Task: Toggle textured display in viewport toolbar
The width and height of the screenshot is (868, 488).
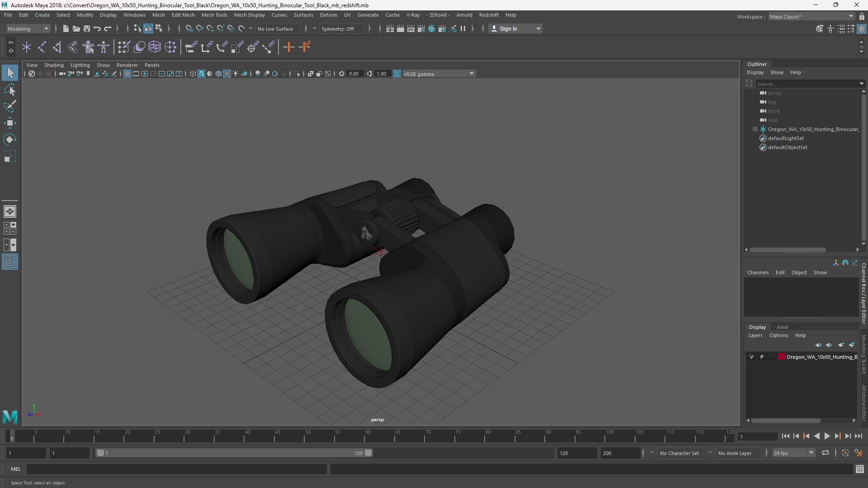Action: click(x=227, y=74)
